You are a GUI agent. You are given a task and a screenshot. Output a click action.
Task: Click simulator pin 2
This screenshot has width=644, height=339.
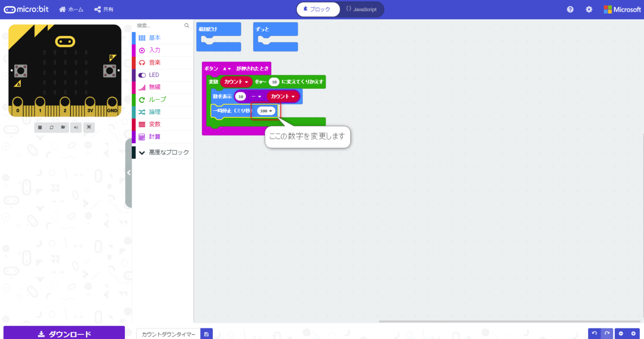[65, 106]
